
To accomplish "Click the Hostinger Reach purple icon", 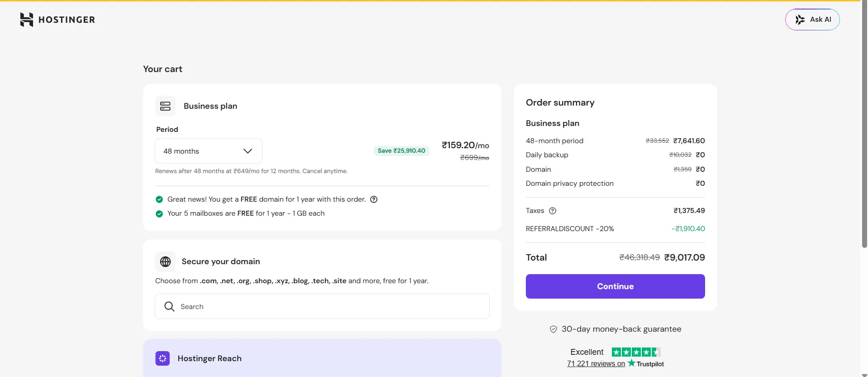I will click(x=162, y=358).
